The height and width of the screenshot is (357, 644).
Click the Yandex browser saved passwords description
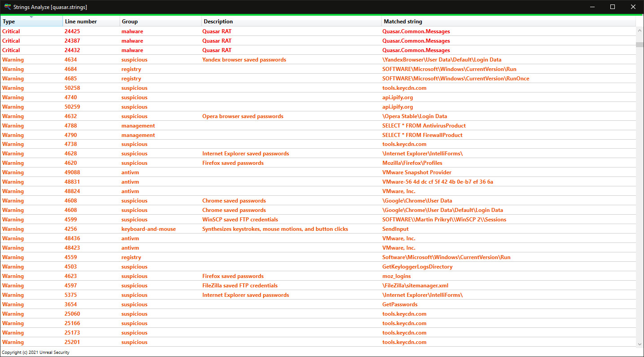[244, 60]
